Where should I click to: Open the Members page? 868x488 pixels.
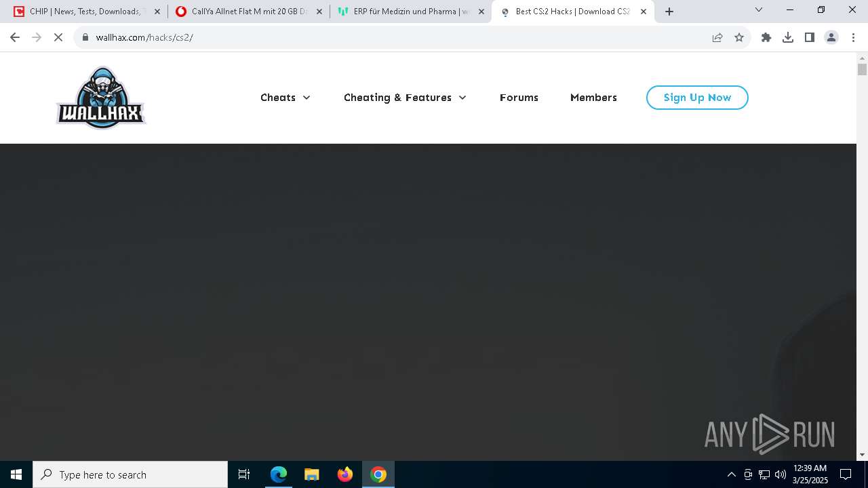[593, 98]
